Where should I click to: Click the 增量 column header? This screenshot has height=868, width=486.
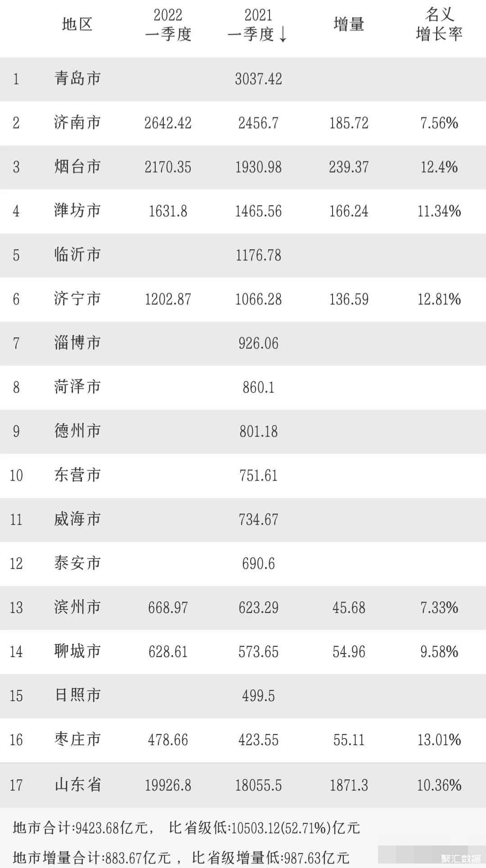pyautogui.click(x=349, y=24)
